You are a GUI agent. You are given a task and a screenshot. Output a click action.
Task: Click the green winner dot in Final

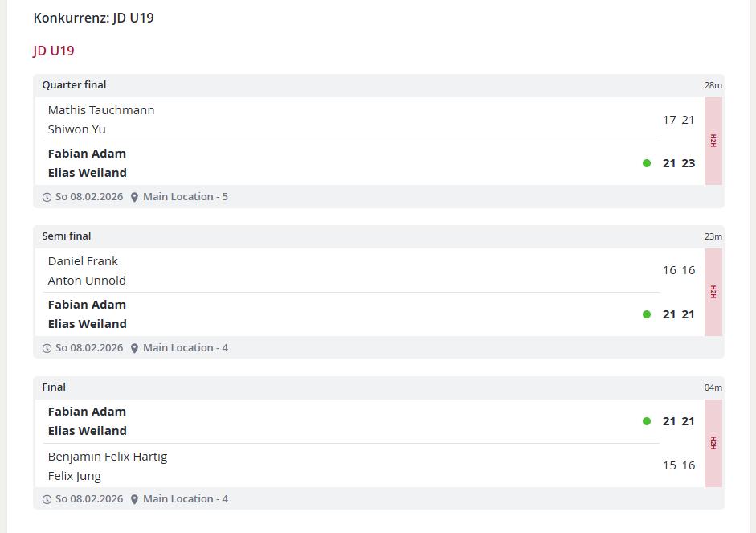[647, 421]
